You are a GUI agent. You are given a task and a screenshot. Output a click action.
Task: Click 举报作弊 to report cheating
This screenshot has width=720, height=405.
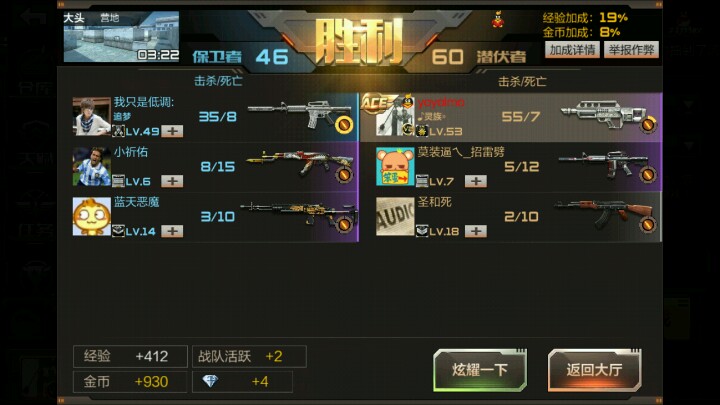click(631, 50)
